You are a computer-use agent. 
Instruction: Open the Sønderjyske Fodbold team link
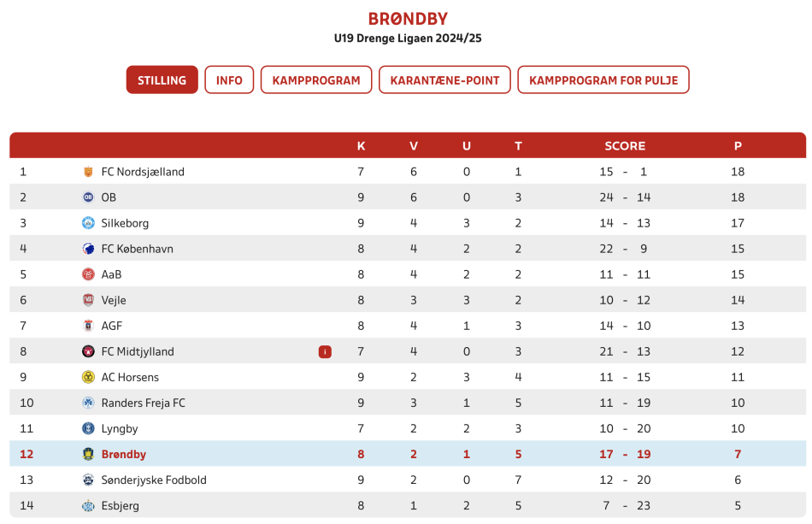coord(154,480)
